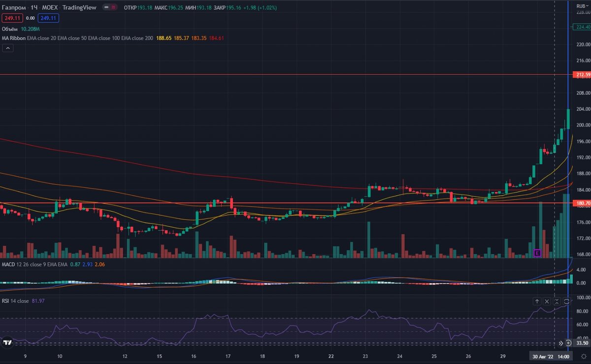Click the 212.59 red price label
The width and height of the screenshot is (591, 364).
click(583, 75)
